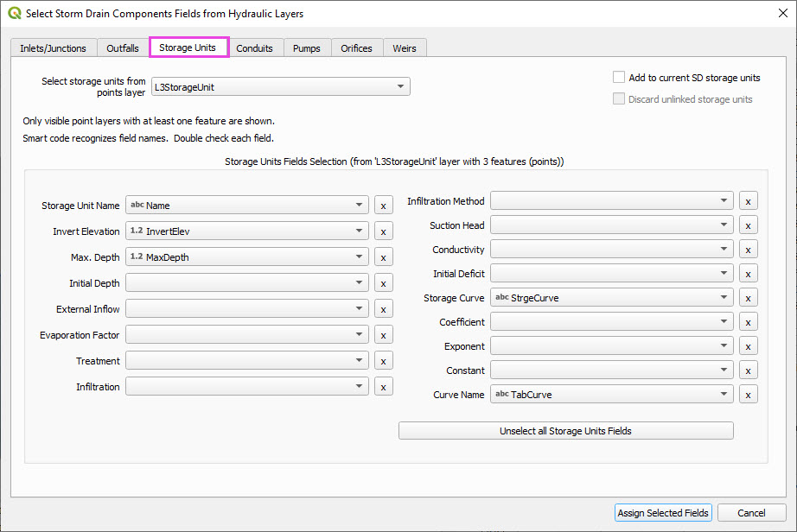Switch to the Conduits tab
797x532 pixels.
255,48
